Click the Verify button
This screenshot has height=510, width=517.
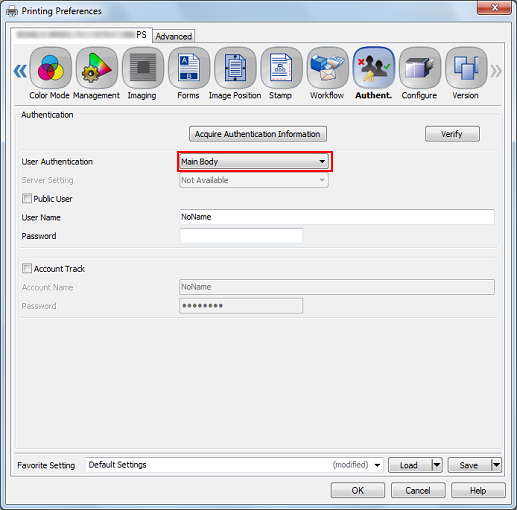click(x=452, y=134)
